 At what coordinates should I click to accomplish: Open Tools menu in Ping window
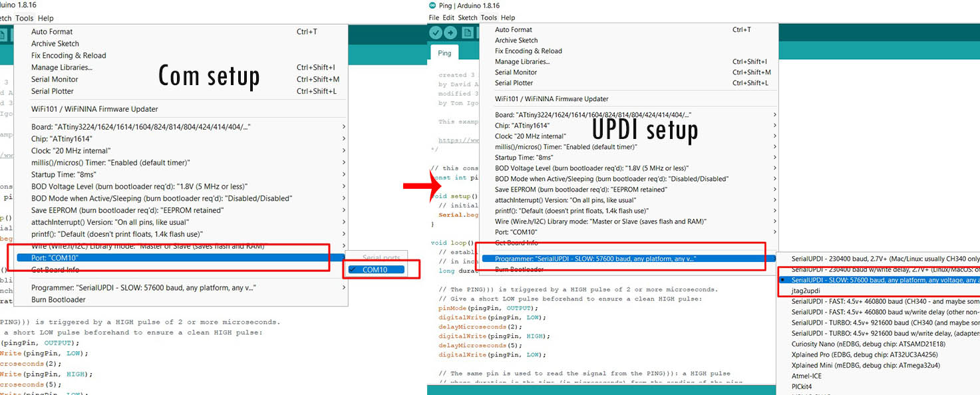coord(489,17)
